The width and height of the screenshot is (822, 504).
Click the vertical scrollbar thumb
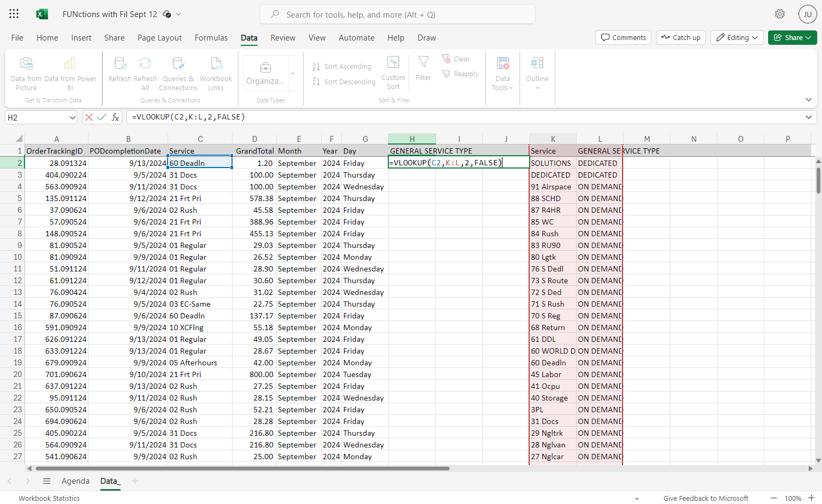[818, 180]
